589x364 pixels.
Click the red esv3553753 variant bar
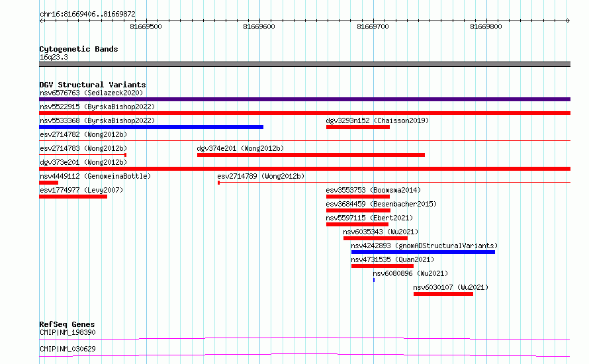(358, 197)
